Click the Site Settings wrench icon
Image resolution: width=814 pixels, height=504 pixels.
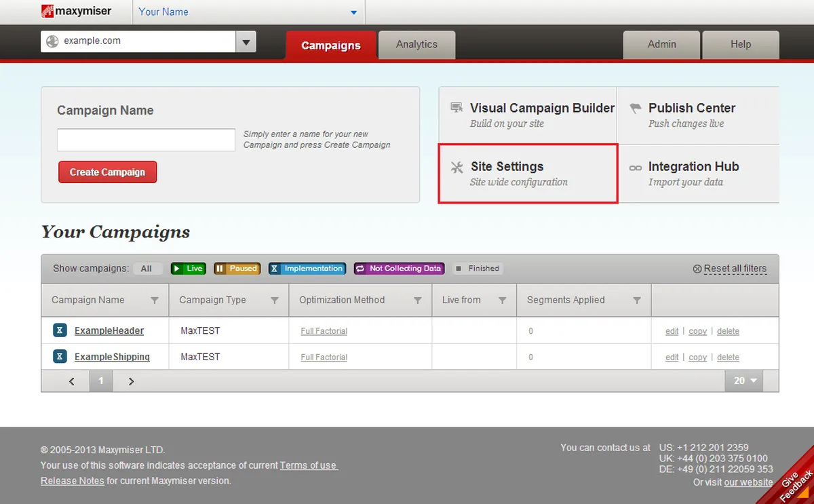tap(457, 168)
